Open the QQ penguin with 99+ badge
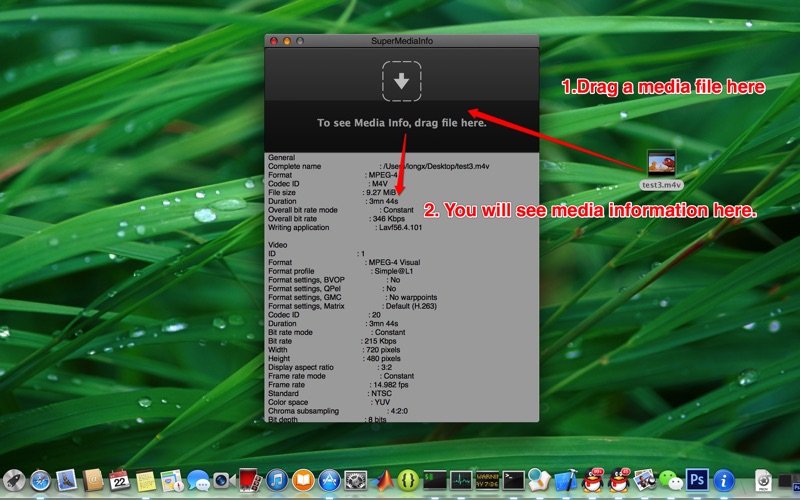 click(592, 481)
